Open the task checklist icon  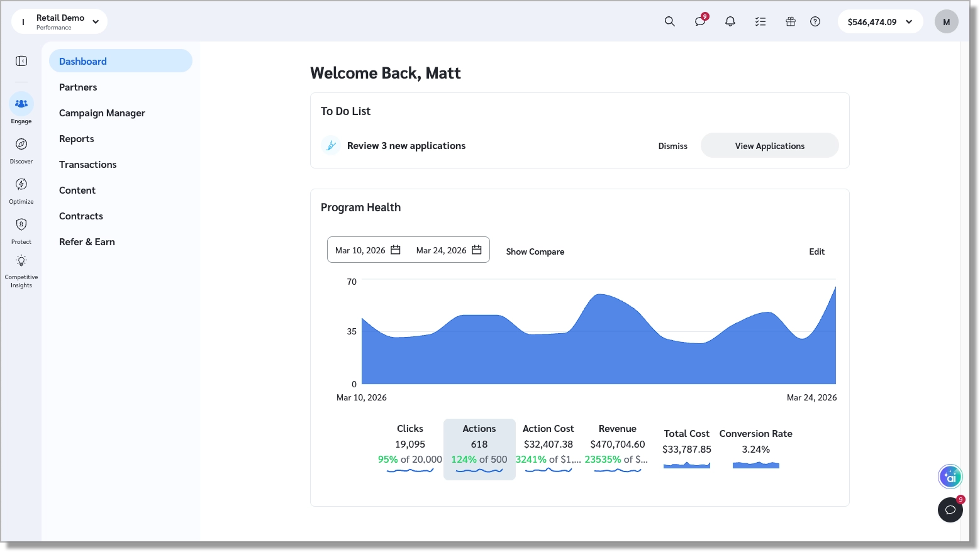click(760, 21)
